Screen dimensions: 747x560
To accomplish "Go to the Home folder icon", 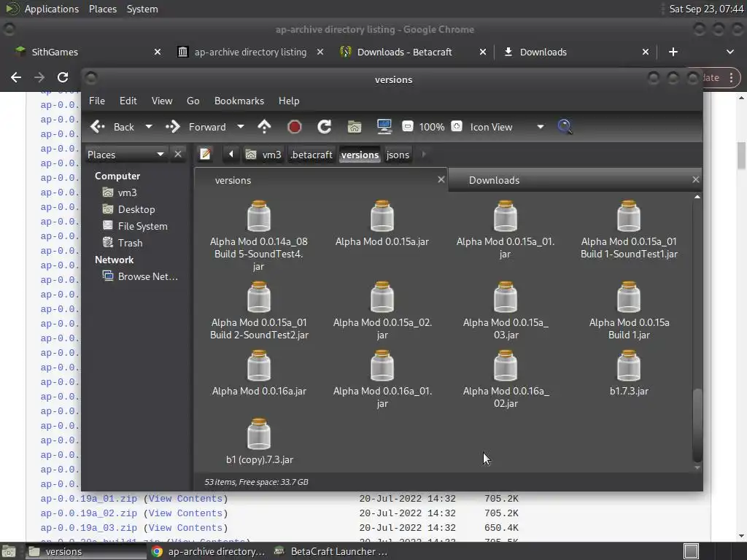I will 354,127.
